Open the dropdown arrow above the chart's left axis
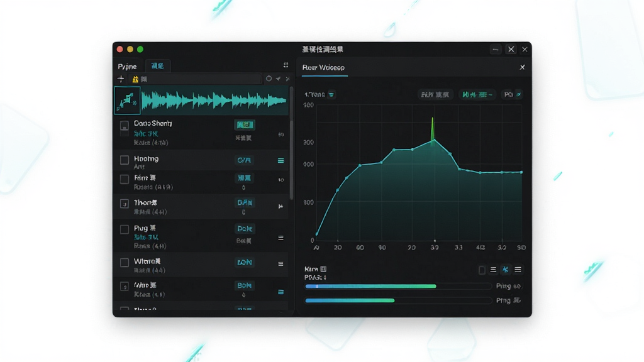The image size is (644, 362). click(331, 95)
